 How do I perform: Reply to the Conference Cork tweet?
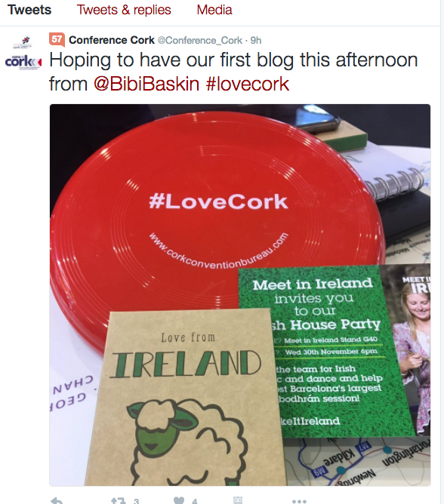pos(57,501)
